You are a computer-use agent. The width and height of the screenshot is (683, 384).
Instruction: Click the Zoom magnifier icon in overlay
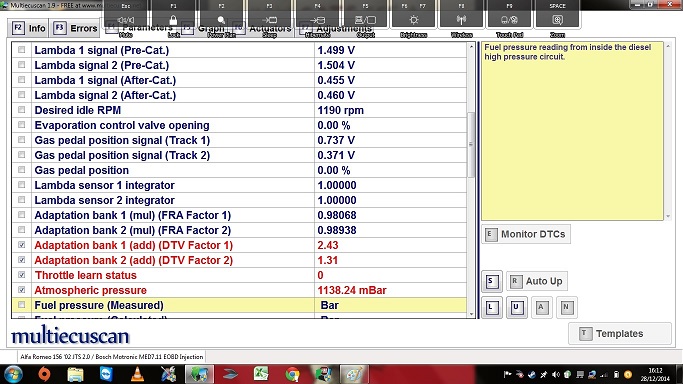[x=557, y=20]
